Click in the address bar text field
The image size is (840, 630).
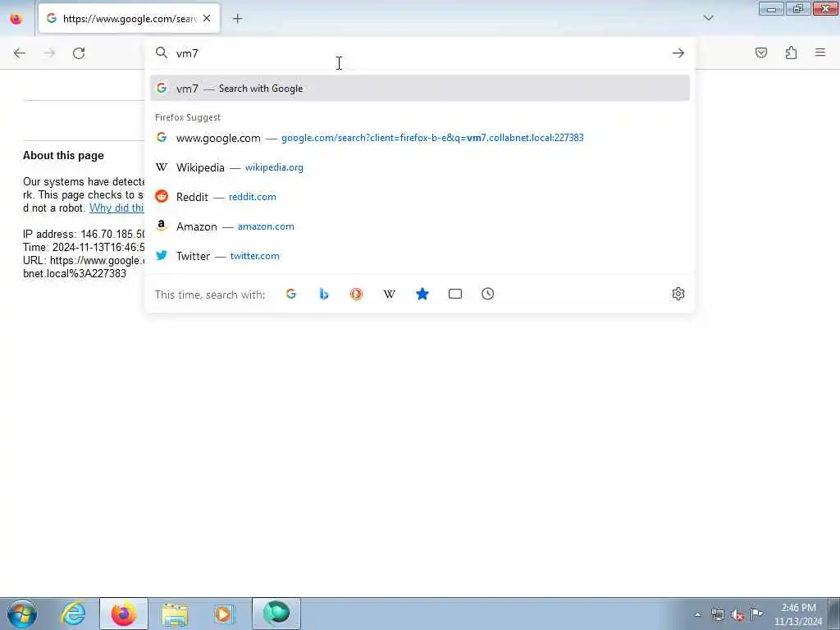tap(421, 53)
